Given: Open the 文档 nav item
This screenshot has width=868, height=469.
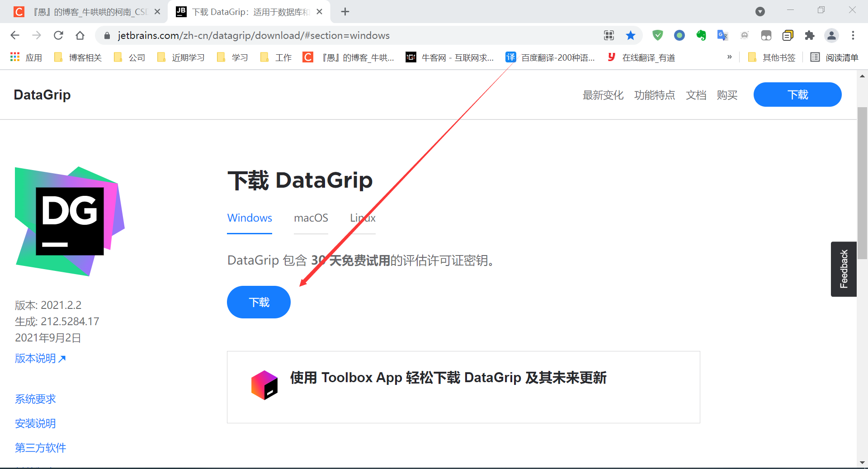Looking at the screenshot, I should pos(696,95).
